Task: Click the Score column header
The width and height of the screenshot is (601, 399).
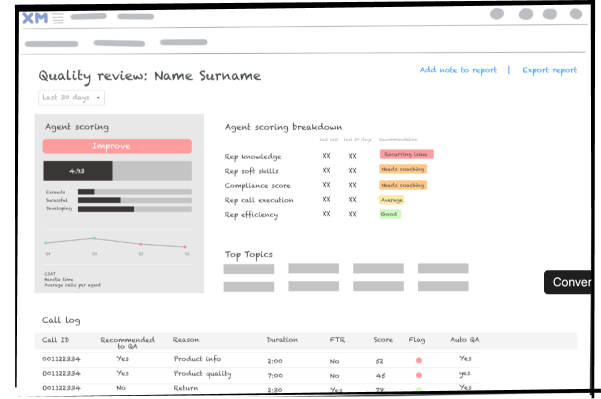Action: (383, 340)
